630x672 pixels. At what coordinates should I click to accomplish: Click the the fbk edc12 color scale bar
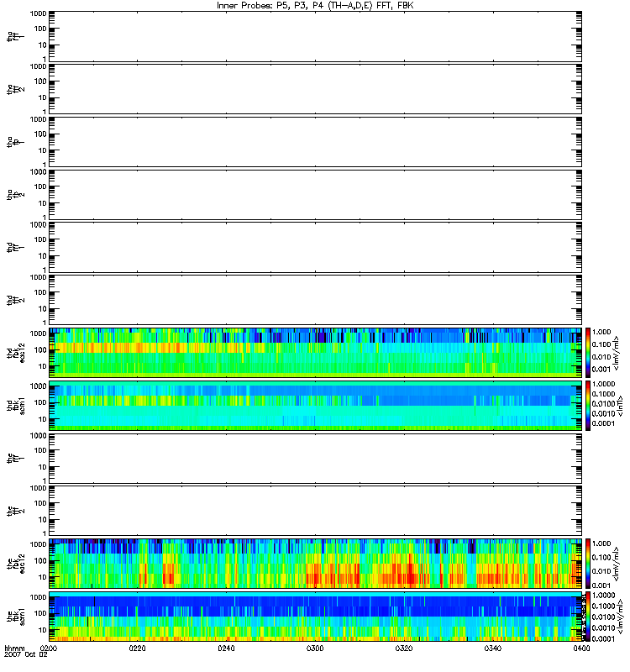[587, 564]
